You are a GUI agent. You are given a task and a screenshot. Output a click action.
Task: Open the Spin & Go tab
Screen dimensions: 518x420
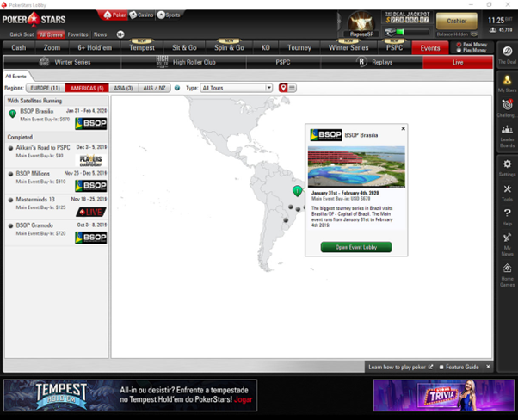pyautogui.click(x=229, y=47)
